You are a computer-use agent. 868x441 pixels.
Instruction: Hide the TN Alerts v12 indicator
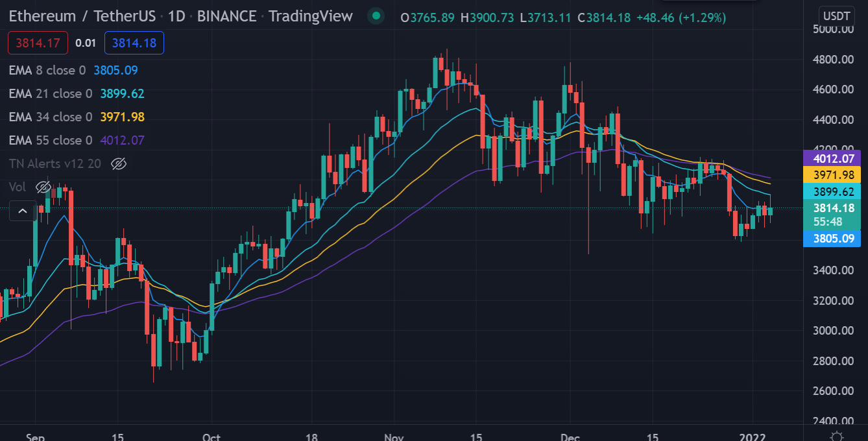pyautogui.click(x=117, y=164)
